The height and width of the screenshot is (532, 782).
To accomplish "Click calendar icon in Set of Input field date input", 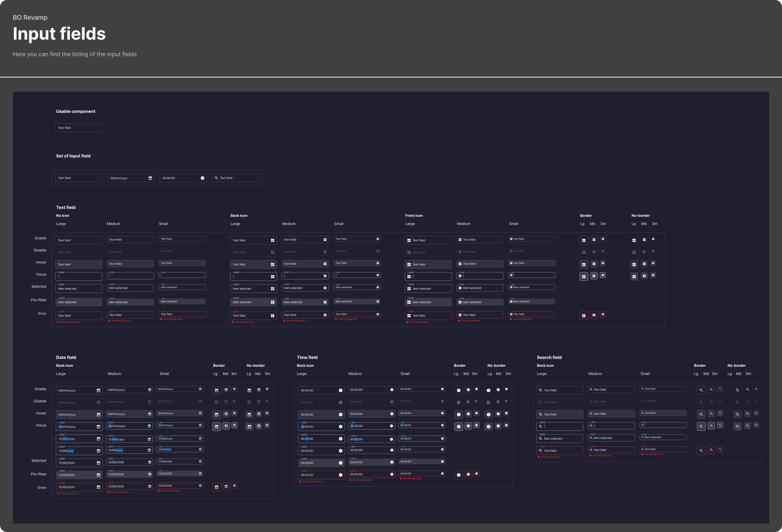I will [150, 178].
